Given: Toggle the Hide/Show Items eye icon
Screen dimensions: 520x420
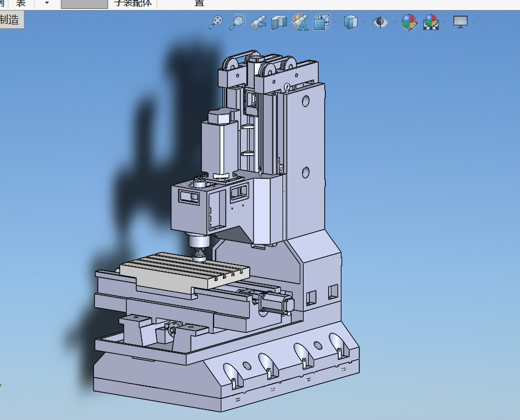Looking at the screenshot, I should (380, 22).
